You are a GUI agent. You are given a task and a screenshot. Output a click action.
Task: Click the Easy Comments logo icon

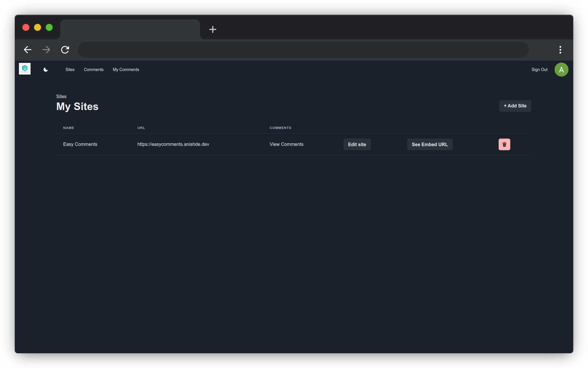(x=25, y=69)
